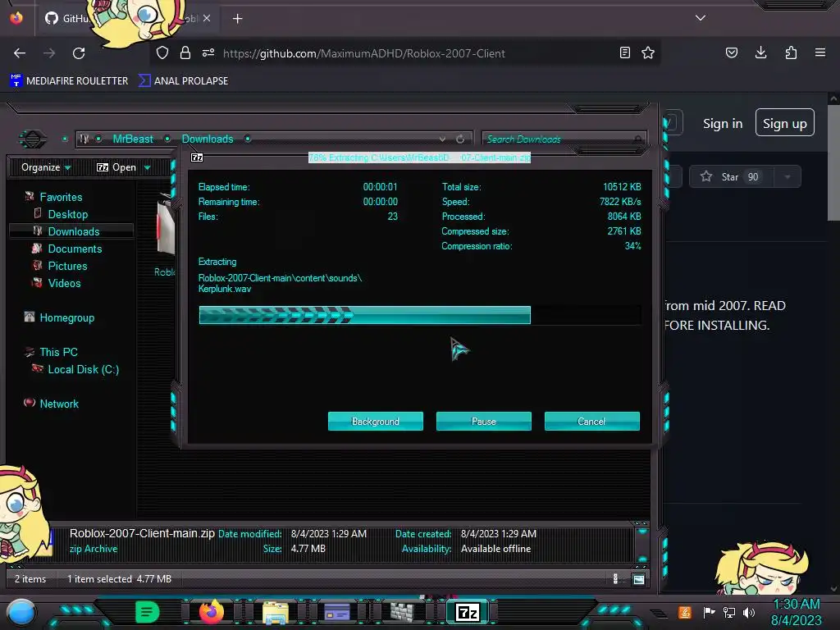Click the Background button in 7-Zip

[376, 421]
